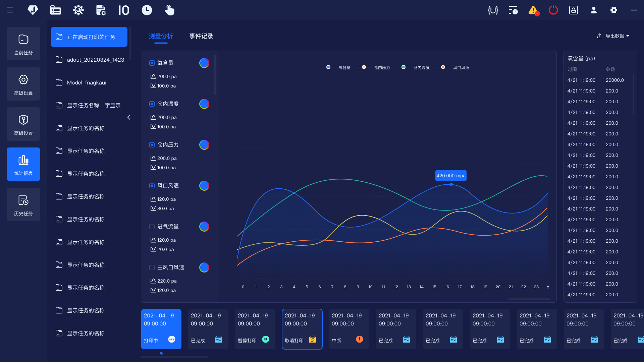Uncheck the 氧含量 checkbox
The width and height of the screenshot is (644, 362).
152,63
